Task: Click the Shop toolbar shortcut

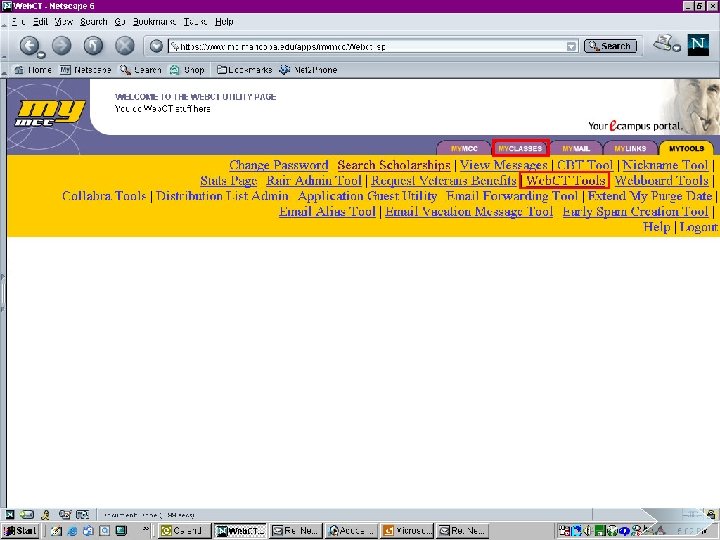Action: pyautogui.click(x=187, y=70)
